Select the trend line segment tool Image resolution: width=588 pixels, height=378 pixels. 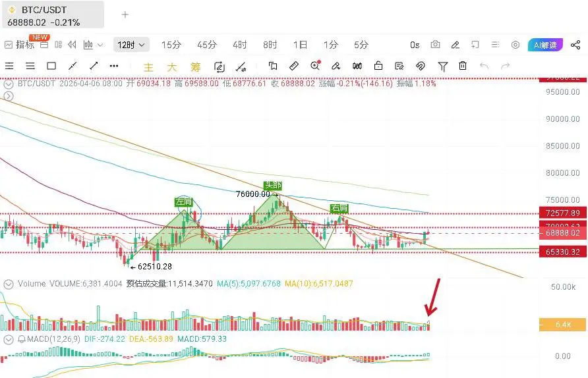coord(73,67)
